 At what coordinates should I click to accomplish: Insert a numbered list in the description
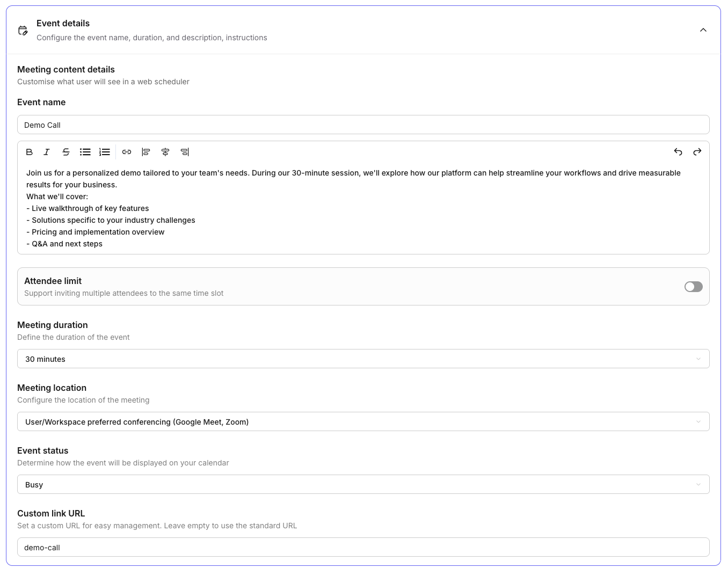coord(105,152)
